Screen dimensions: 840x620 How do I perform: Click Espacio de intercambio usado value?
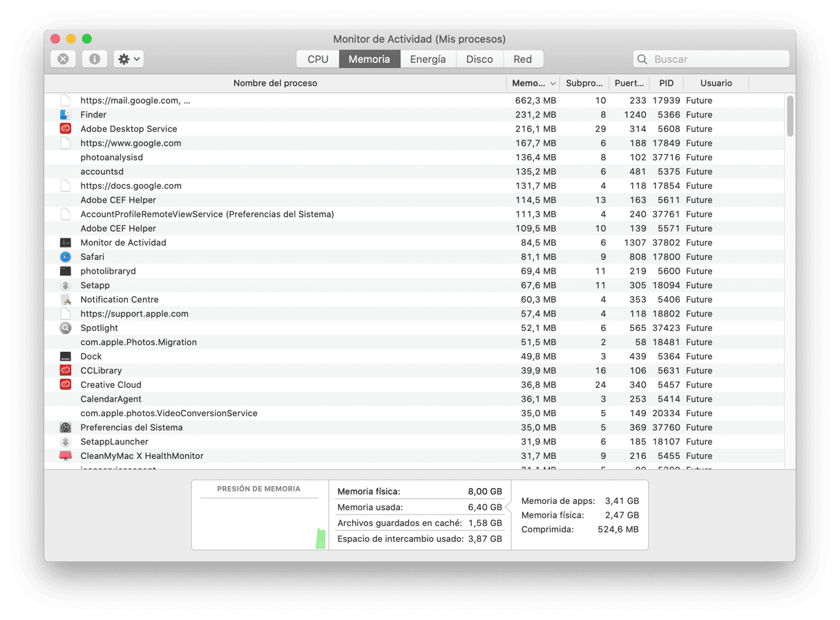[485, 539]
